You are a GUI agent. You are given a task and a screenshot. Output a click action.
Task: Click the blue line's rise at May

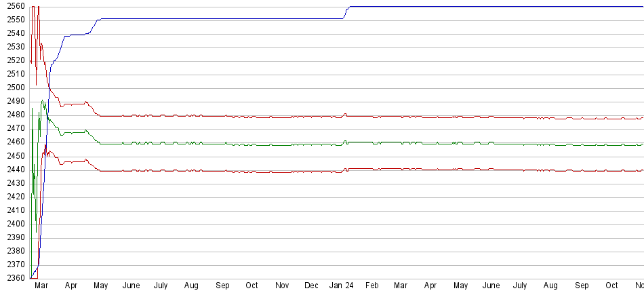(96, 22)
